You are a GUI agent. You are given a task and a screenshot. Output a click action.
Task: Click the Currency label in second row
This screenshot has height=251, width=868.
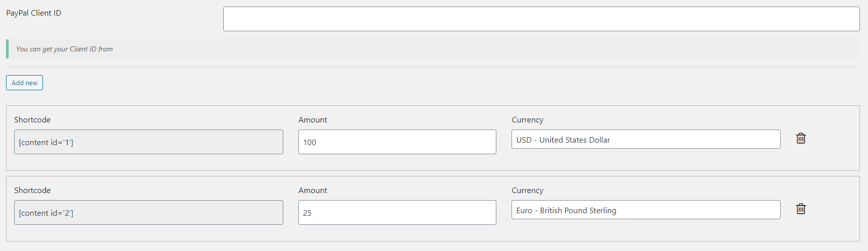pyautogui.click(x=527, y=191)
